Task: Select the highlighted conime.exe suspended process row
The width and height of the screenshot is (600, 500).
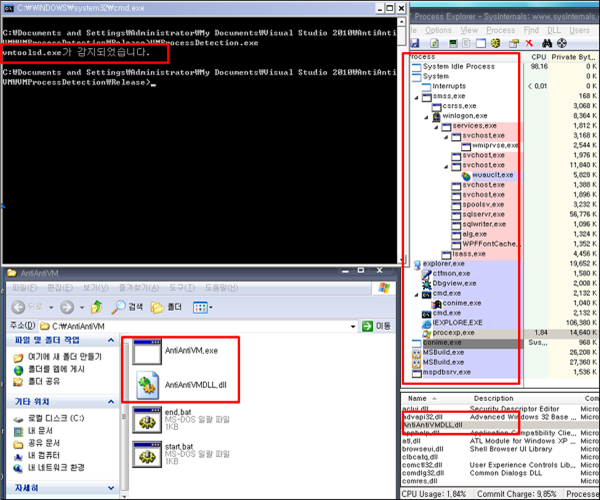Action: click(x=505, y=343)
